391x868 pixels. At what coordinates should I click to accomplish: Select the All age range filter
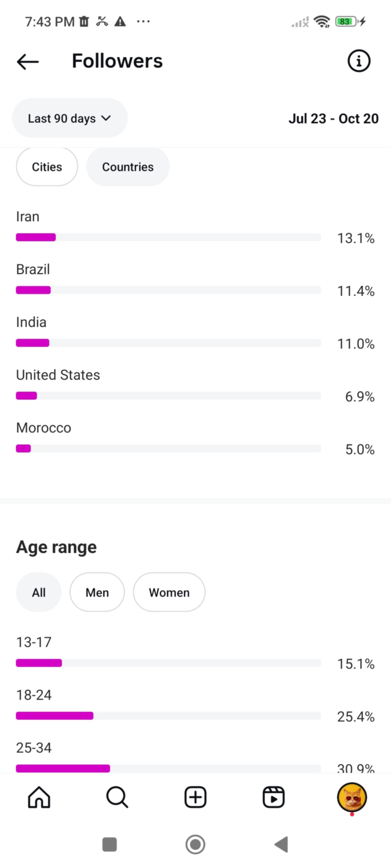[x=39, y=592]
